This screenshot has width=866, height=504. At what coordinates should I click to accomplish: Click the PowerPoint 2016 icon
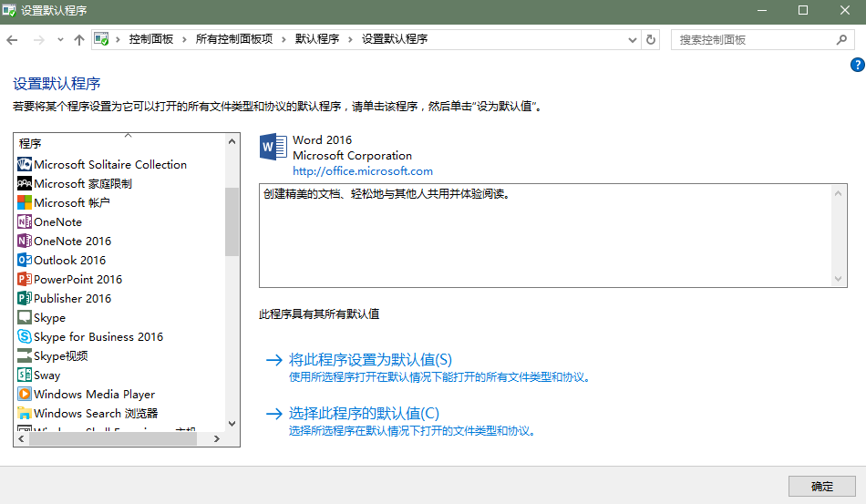tap(25, 279)
